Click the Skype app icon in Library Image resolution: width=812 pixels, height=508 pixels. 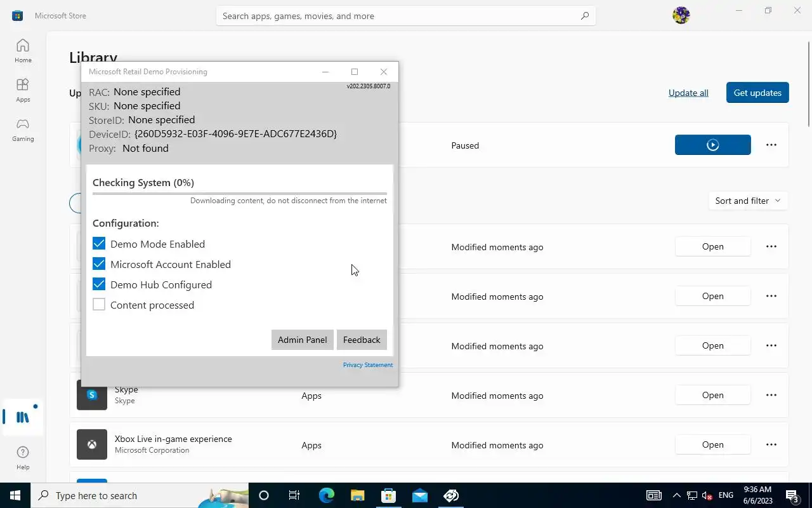(92, 395)
